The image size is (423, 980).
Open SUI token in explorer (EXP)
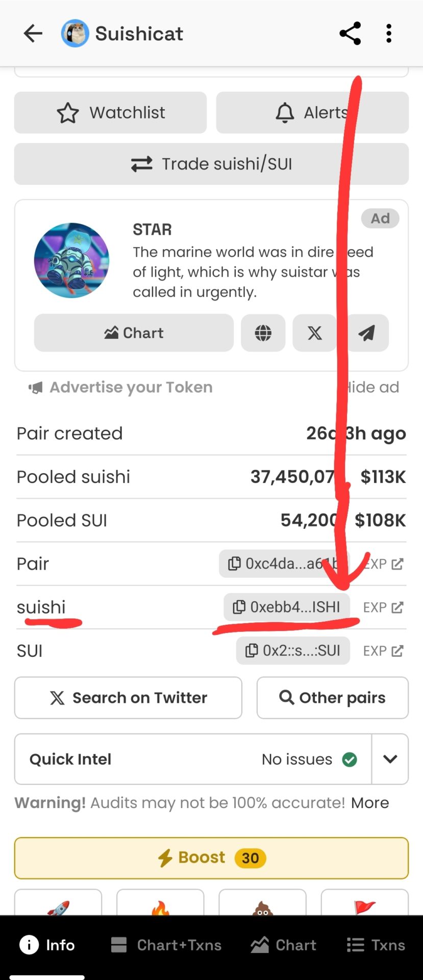click(x=383, y=651)
